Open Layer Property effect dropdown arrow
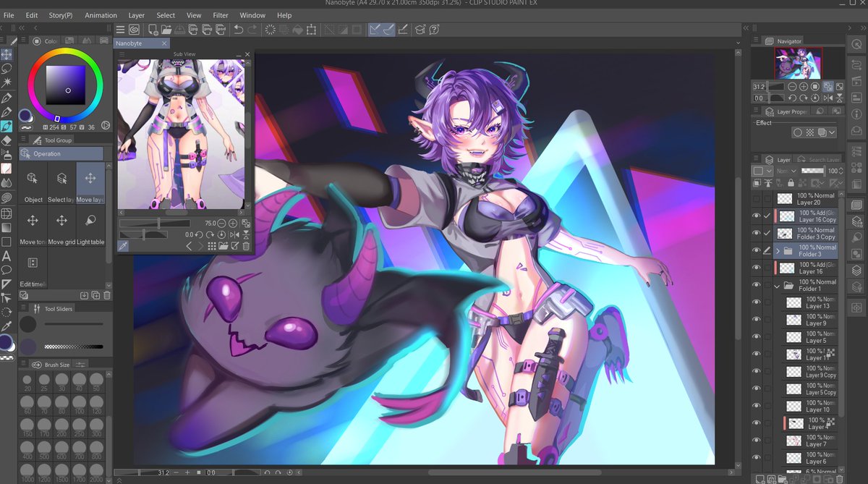Screen dimensions: 868x484 click(x=833, y=133)
